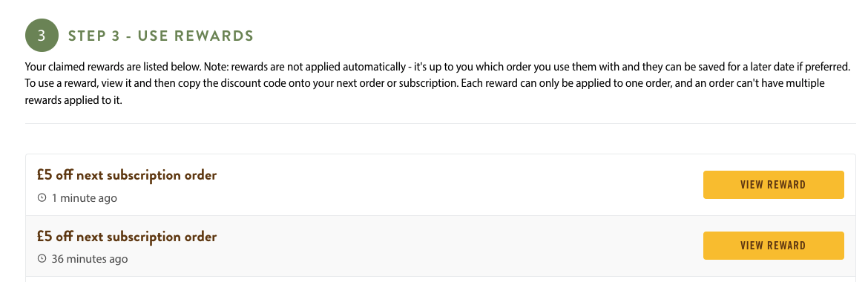Click the partially visible third reward row

(441, 279)
